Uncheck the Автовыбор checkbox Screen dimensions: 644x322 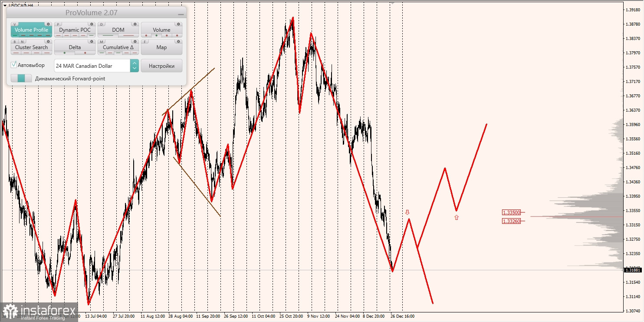[14, 65]
